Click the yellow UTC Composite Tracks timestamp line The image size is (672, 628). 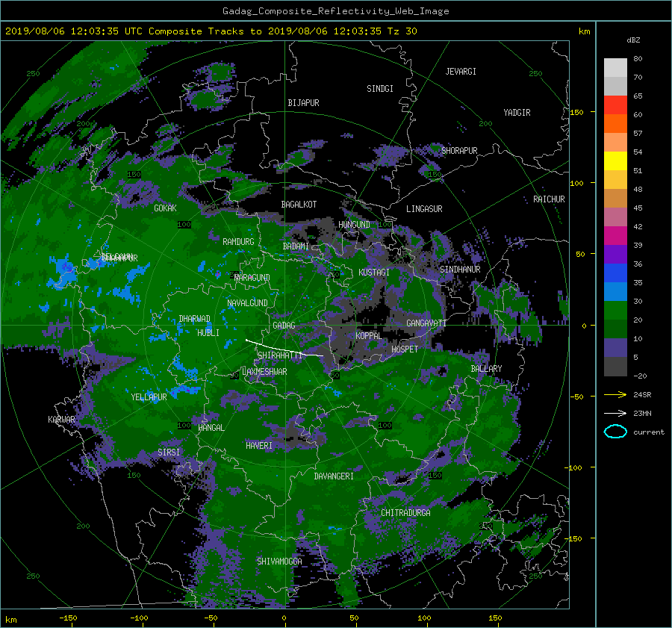click(211, 31)
